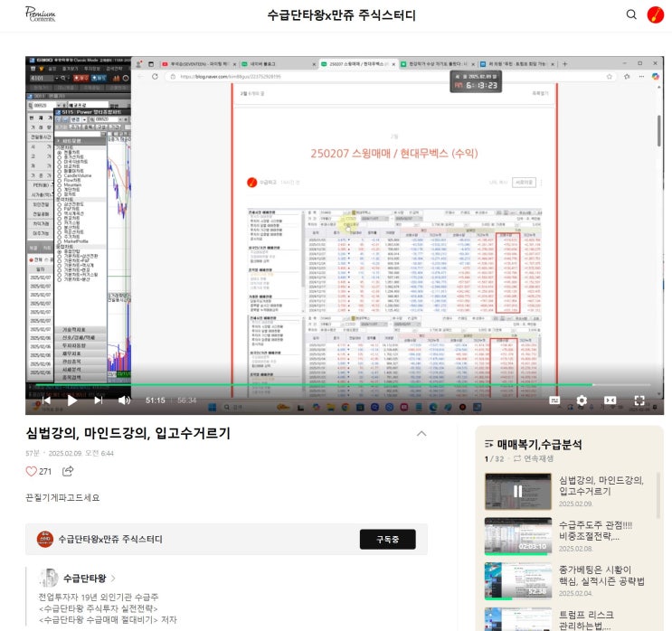Click the 57분 · 2025.02.09 upload info
672x631 pixels.
point(70,453)
